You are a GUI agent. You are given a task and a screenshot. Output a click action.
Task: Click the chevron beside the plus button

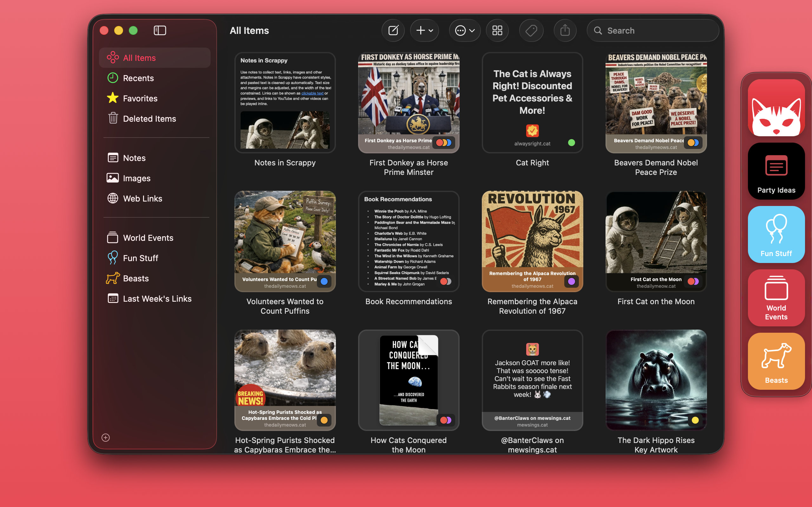click(x=431, y=30)
